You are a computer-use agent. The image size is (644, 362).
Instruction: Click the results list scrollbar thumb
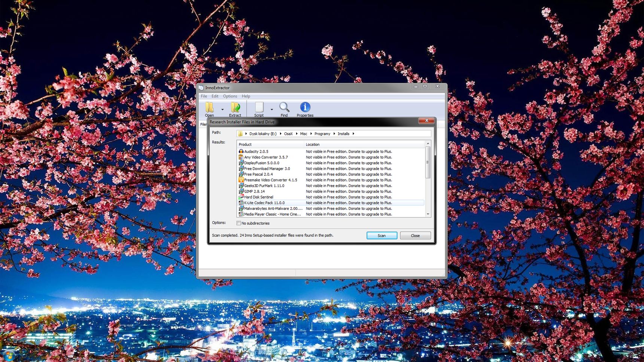point(428,162)
